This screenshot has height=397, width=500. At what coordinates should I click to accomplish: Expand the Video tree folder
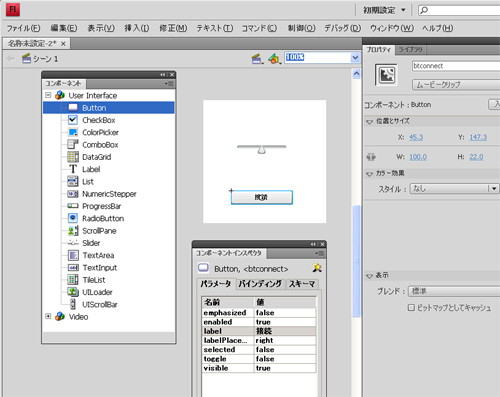click(48, 316)
